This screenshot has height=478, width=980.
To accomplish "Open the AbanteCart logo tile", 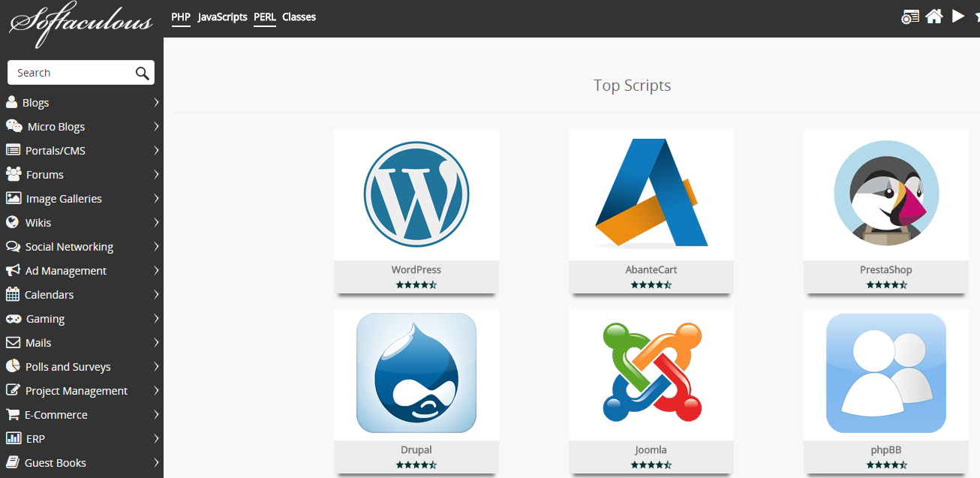I will (651, 194).
